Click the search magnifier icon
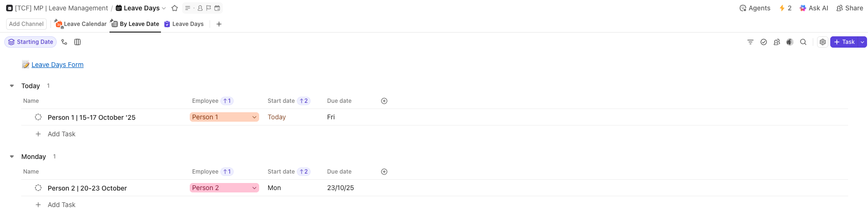 [x=803, y=42]
